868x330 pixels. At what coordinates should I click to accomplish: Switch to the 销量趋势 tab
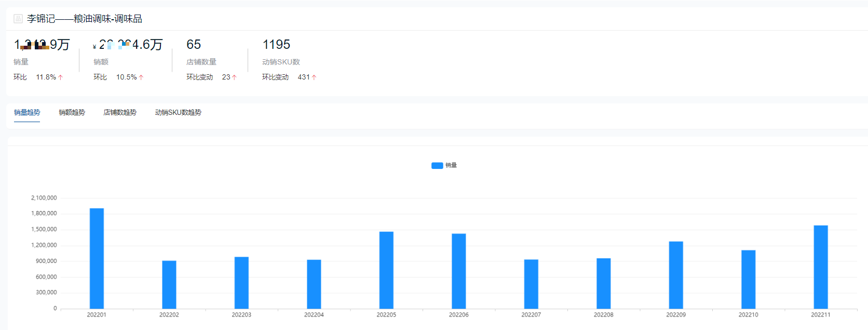pos(27,112)
